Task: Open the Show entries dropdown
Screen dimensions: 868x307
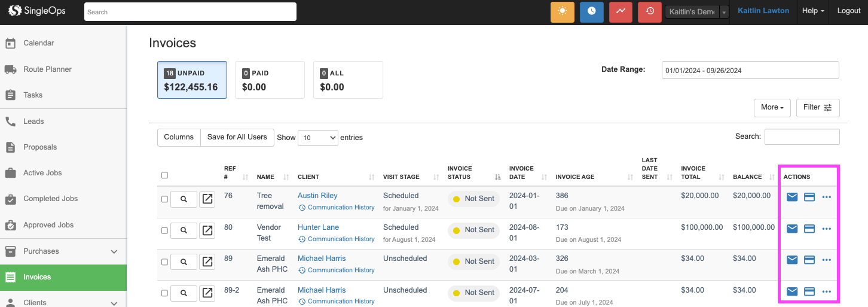Action: click(317, 138)
